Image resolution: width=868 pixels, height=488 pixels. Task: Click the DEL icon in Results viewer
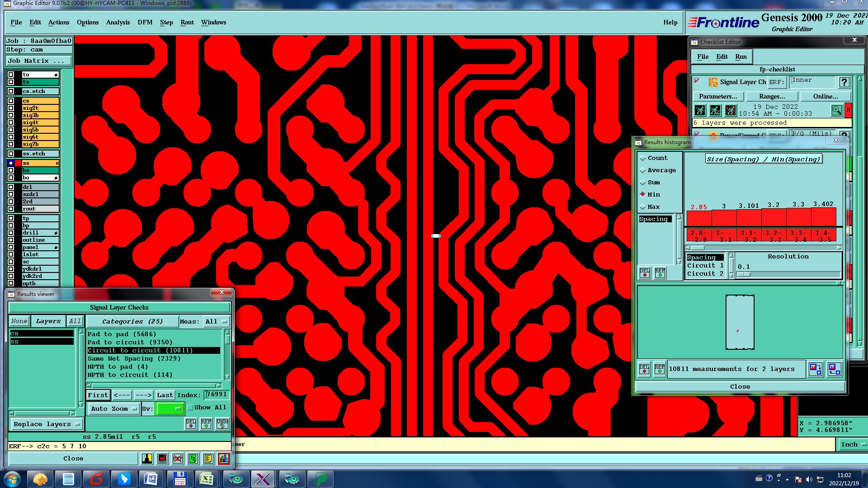click(x=191, y=423)
